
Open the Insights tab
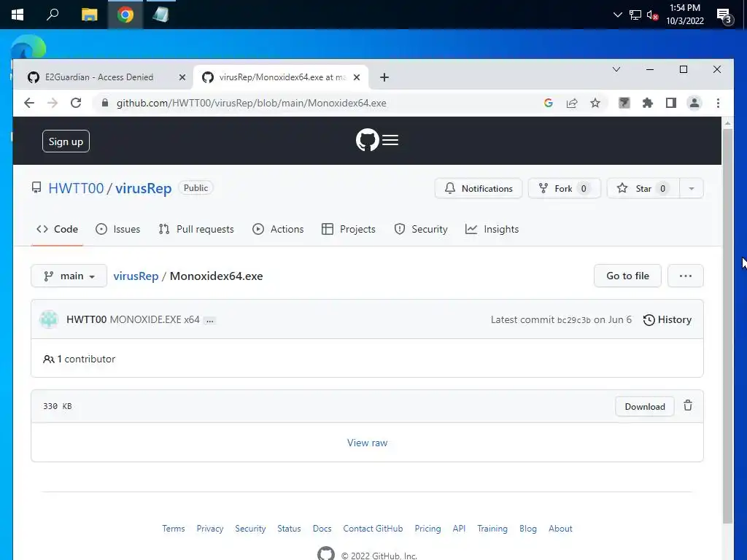tap(492, 229)
